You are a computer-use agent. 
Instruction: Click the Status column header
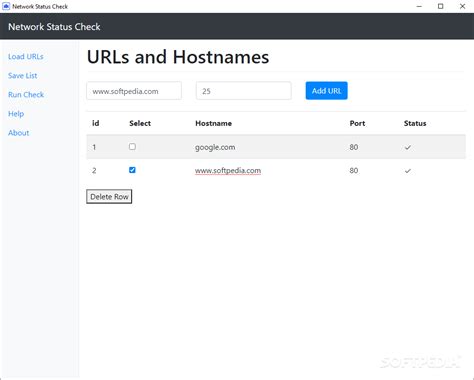tap(415, 123)
